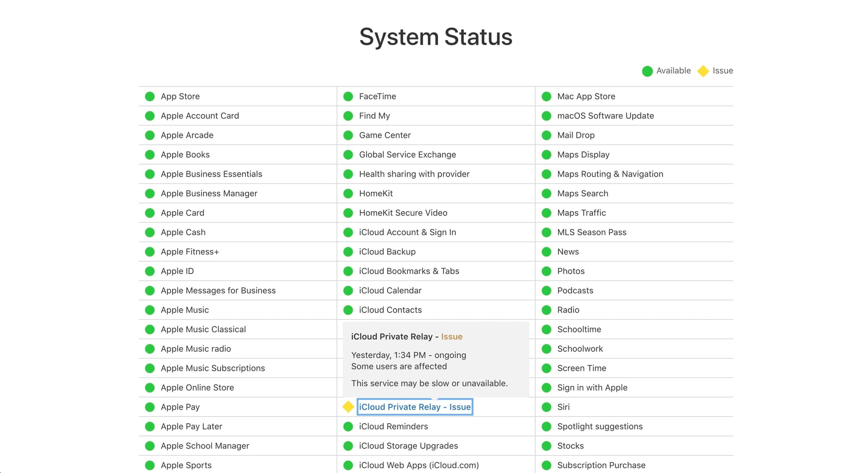868x473 pixels.
Task: Click the status dot beside Apple Sports
Action: click(x=150, y=465)
